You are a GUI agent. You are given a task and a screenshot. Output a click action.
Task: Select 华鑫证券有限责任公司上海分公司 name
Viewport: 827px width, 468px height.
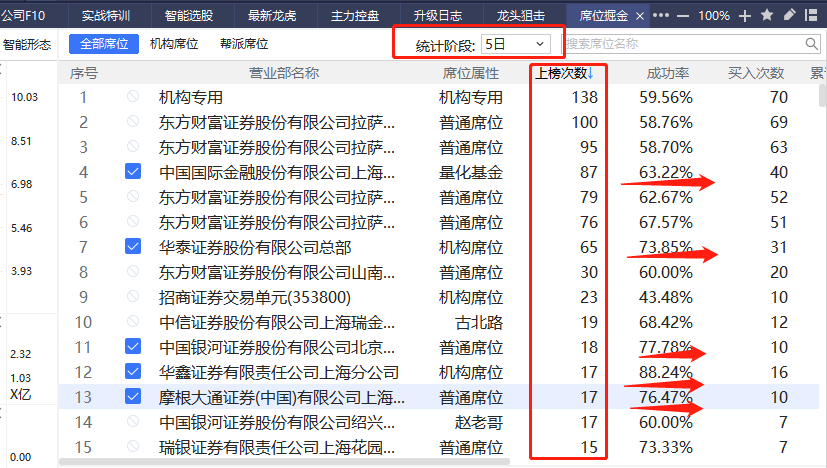click(279, 373)
